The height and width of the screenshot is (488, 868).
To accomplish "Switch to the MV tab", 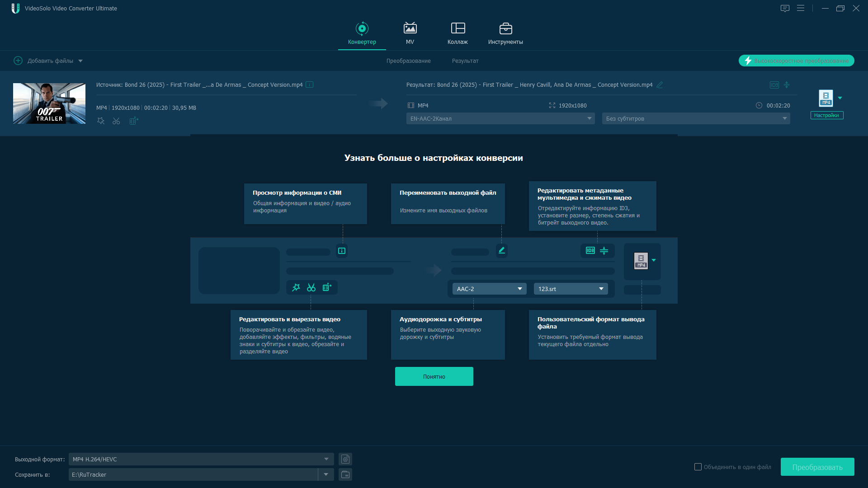I will click(x=410, y=33).
